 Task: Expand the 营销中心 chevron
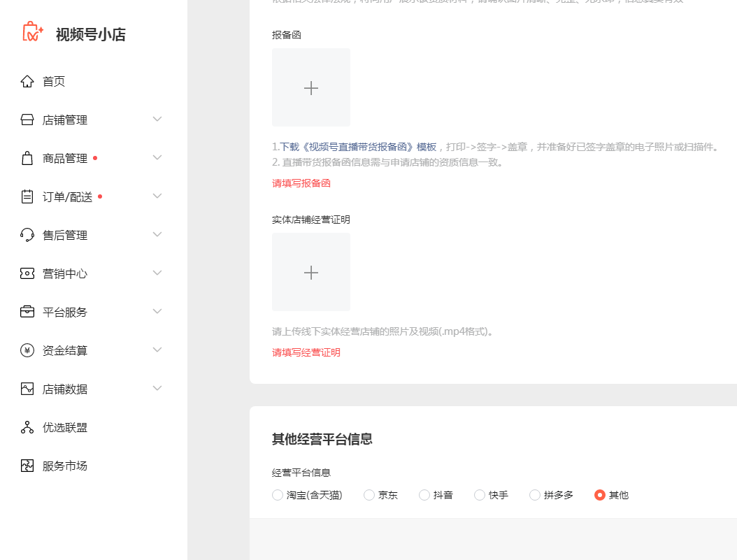point(157,273)
